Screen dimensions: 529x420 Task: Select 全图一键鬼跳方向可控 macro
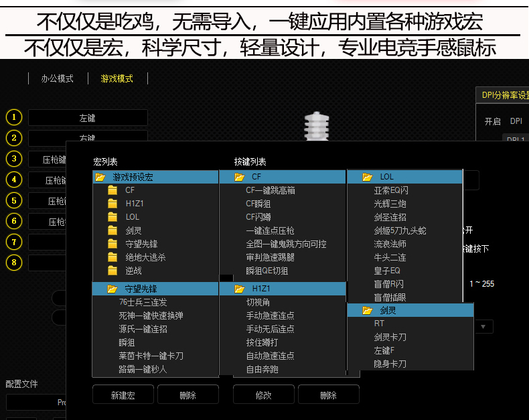(286, 244)
